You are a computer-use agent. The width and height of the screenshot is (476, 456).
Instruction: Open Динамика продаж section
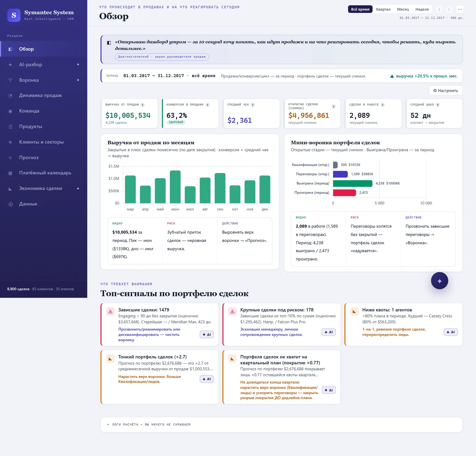pyautogui.click(x=44, y=95)
